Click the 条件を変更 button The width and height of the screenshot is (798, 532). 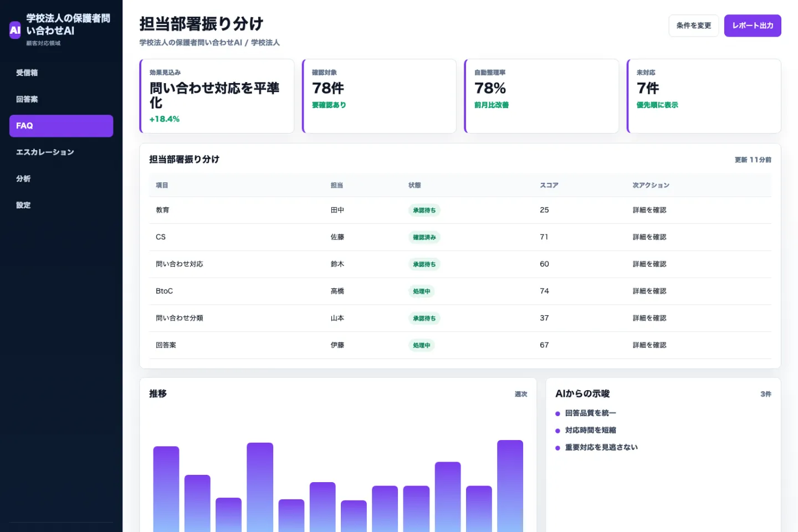click(693, 25)
